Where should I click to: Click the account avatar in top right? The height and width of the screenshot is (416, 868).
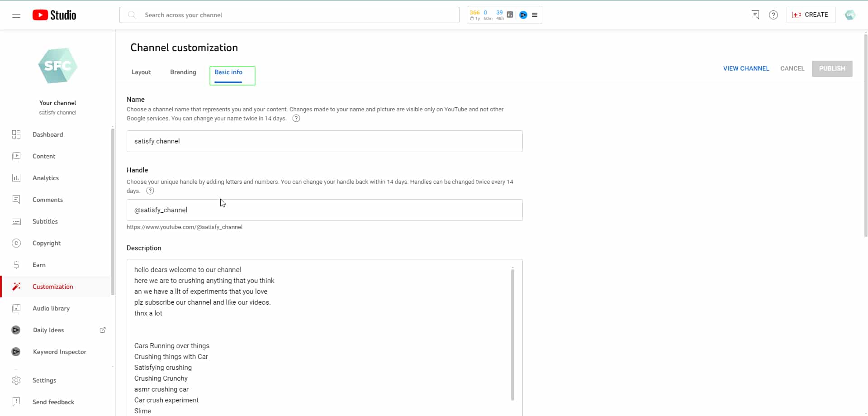click(x=850, y=15)
